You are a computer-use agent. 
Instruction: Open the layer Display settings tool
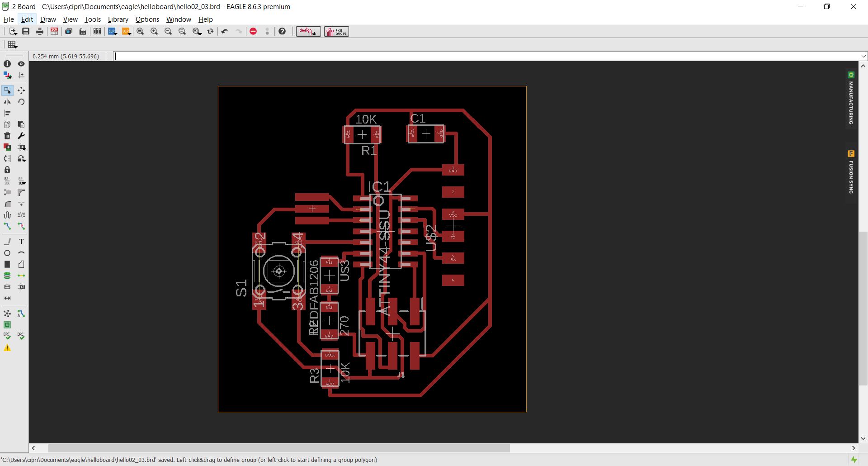point(7,75)
